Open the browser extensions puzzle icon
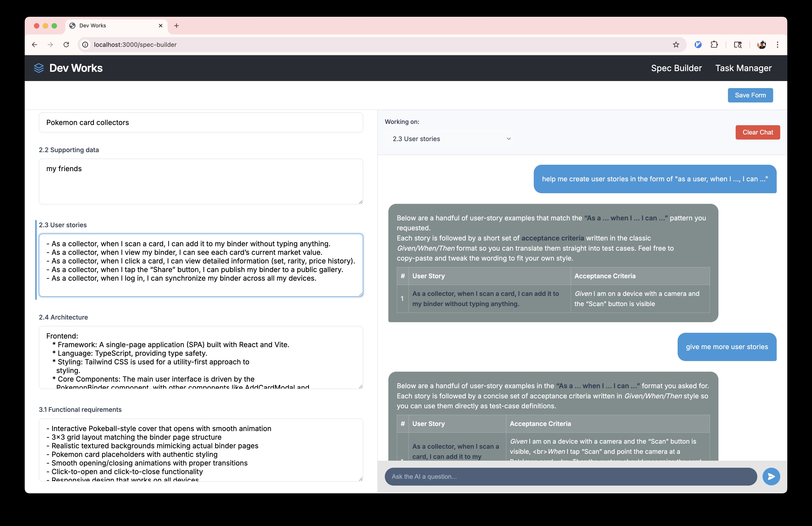The height and width of the screenshot is (526, 812). pyautogui.click(x=714, y=45)
